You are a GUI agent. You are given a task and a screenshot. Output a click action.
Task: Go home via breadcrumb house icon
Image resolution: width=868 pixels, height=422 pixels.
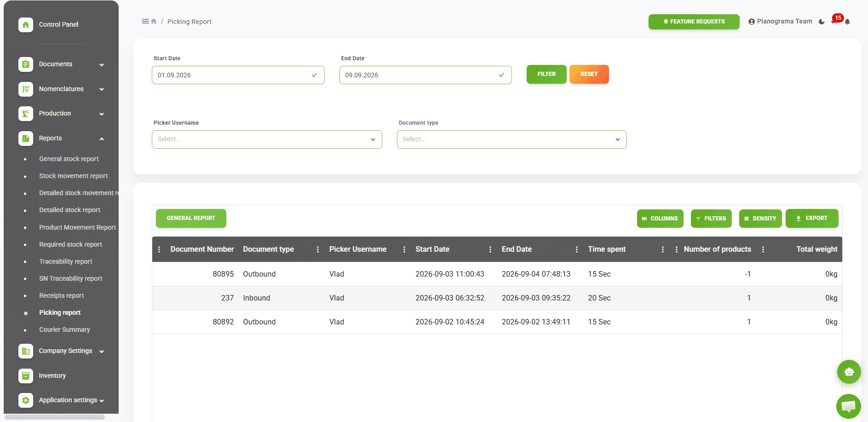coord(154,21)
